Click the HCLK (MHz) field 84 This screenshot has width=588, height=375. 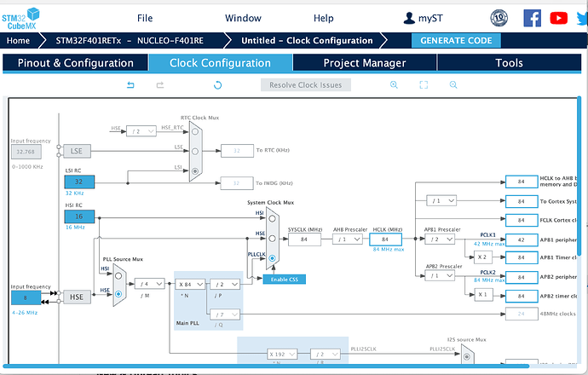[x=385, y=239]
